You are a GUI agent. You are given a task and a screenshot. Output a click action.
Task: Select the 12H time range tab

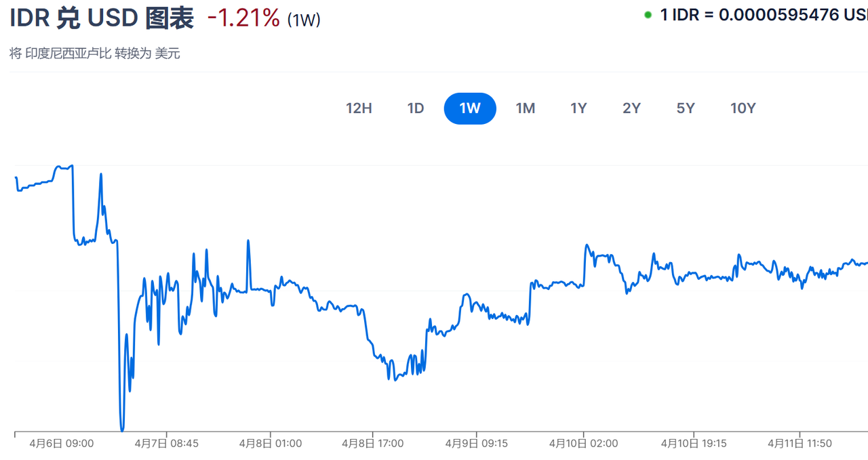tap(359, 108)
